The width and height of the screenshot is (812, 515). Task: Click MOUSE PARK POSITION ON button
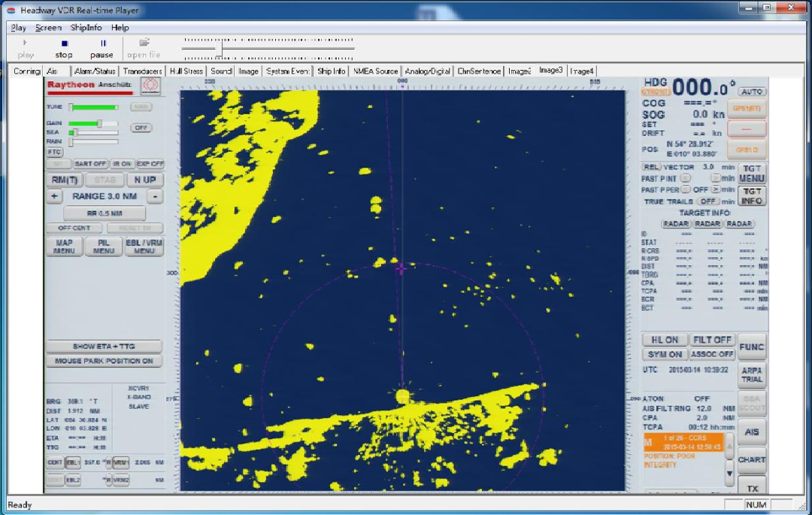coord(104,361)
